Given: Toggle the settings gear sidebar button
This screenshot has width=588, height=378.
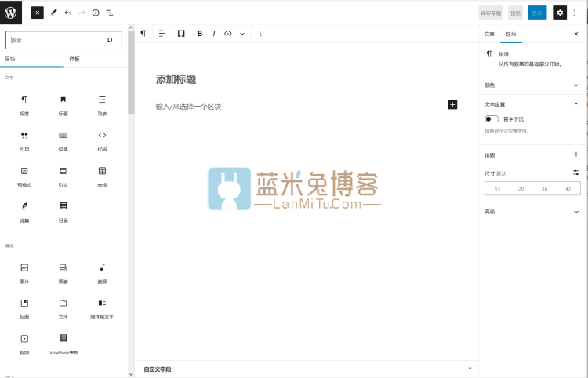Looking at the screenshot, I should coord(560,13).
